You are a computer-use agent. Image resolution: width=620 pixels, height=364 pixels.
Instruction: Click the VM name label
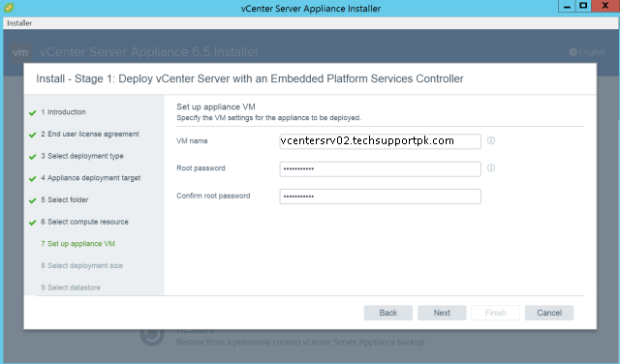click(192, 140)
